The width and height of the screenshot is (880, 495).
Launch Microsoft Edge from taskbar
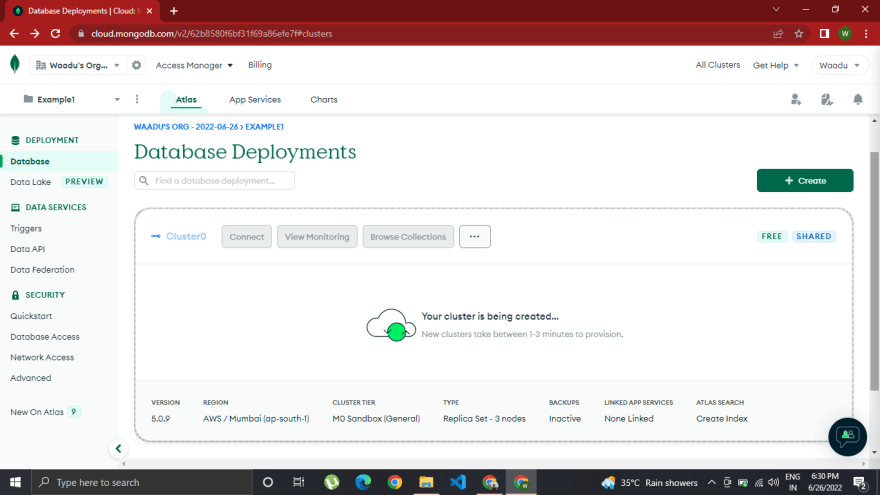(x=363, y=482)
